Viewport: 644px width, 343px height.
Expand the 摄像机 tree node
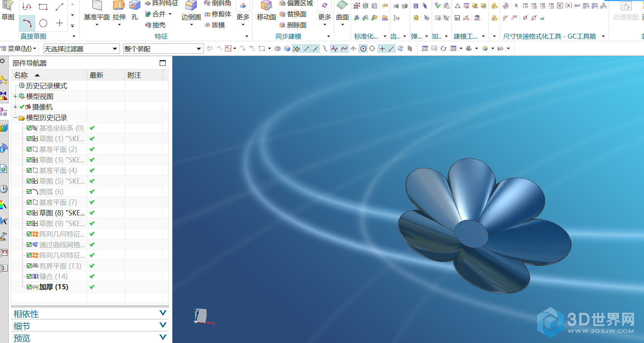click(x=15, y=107)
